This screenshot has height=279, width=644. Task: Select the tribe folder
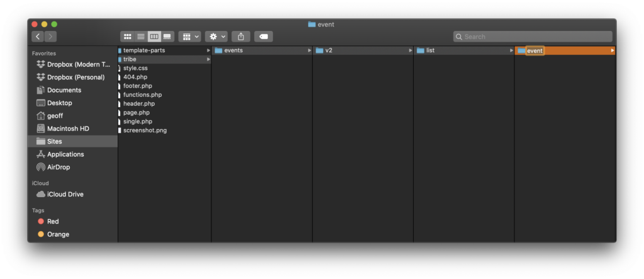tap(164, 59)
